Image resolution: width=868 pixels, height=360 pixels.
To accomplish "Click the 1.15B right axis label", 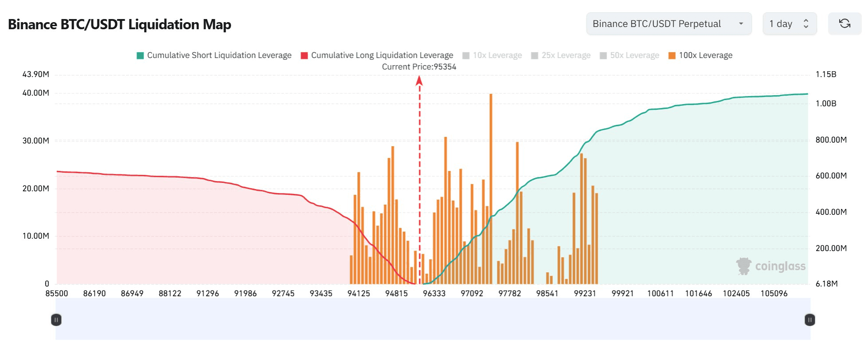I will (x=826, y=74).
